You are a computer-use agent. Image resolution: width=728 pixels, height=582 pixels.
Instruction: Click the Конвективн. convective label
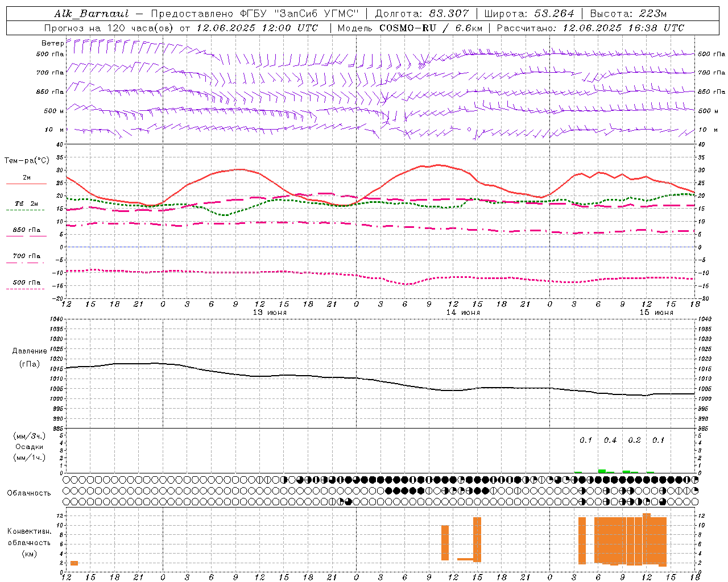point(30,531)
